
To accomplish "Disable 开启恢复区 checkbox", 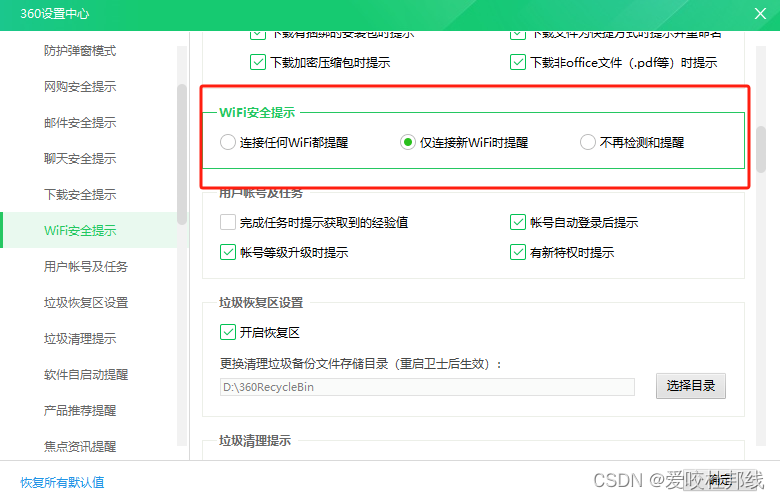I will pos(228,332).
